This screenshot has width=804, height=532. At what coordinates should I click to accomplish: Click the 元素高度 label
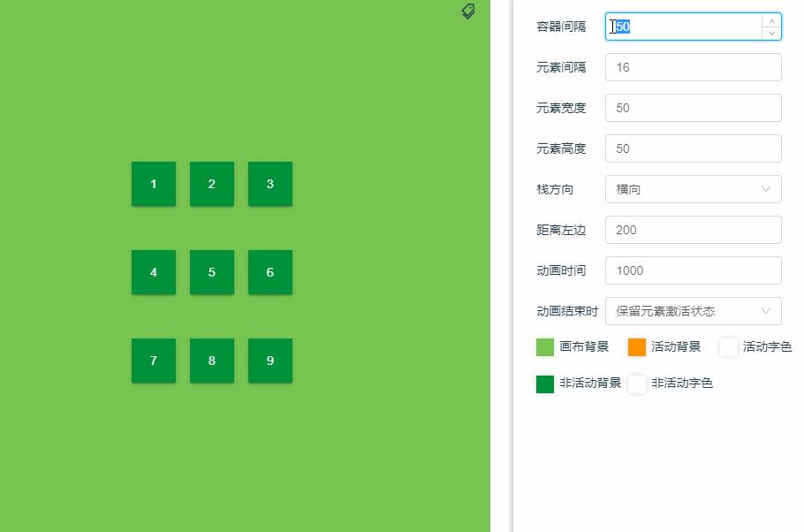pyautogui.click(x=561, y=148)
